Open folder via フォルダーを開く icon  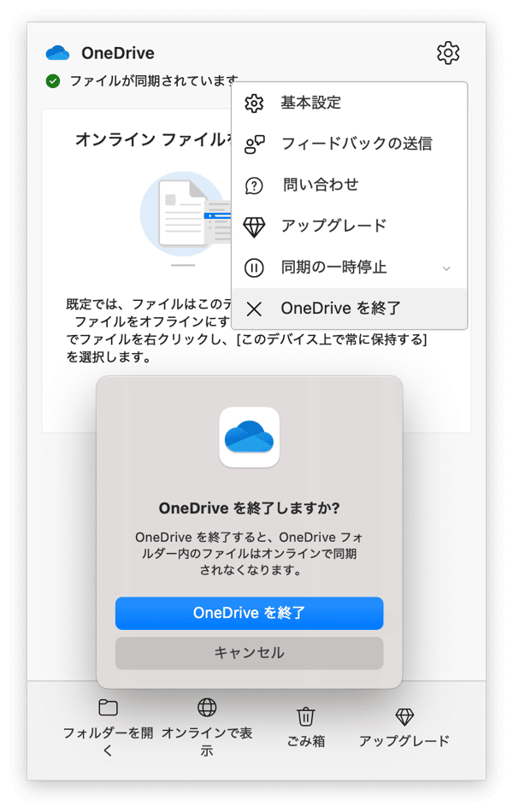point(108,727)
